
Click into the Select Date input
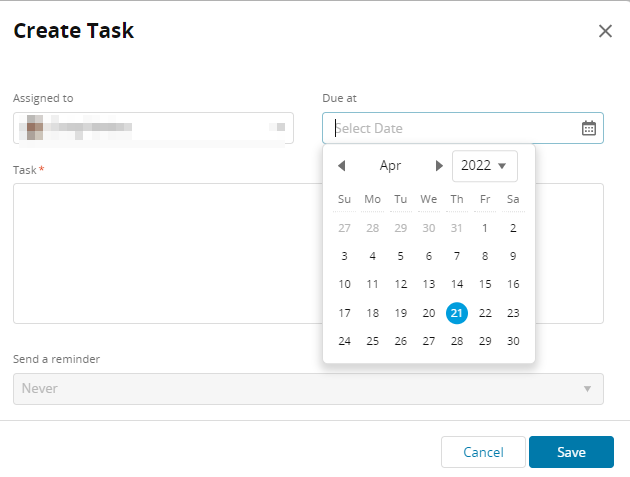[x=450, y=128]
